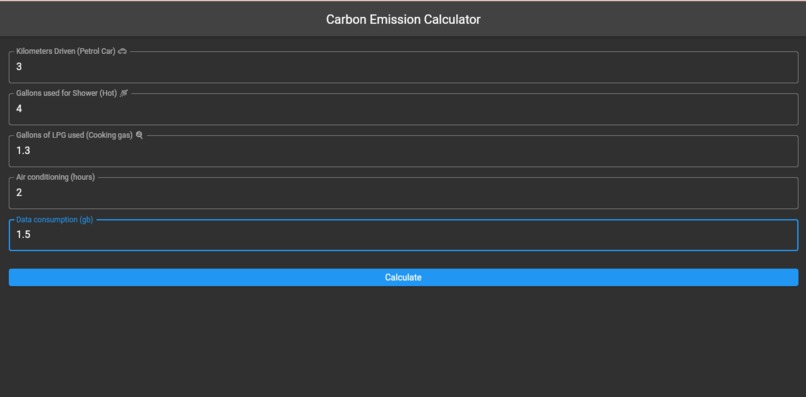Select the Gallons used for Shower input

coord(403,109)
